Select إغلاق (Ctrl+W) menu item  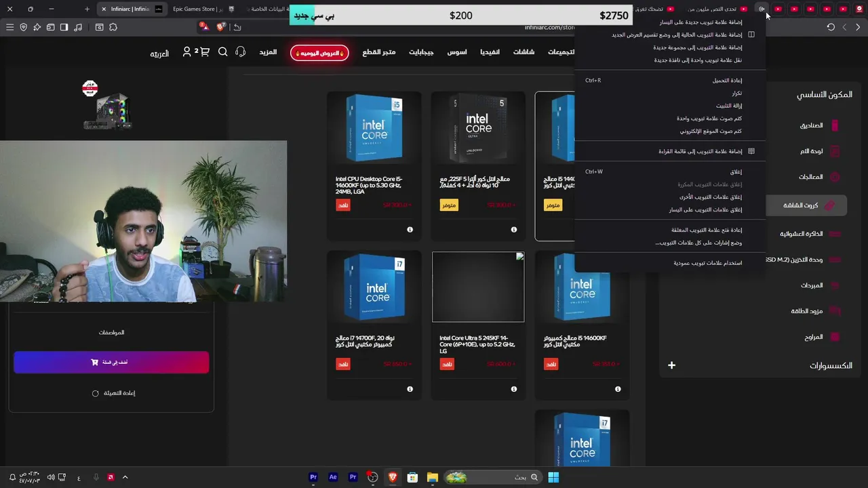[x=670, y=171]
